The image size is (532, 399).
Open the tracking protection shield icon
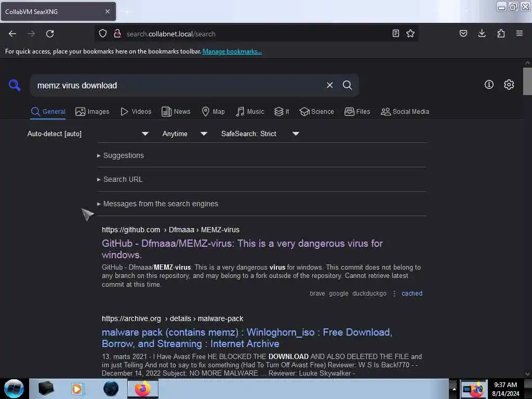[x=103, y=34]
